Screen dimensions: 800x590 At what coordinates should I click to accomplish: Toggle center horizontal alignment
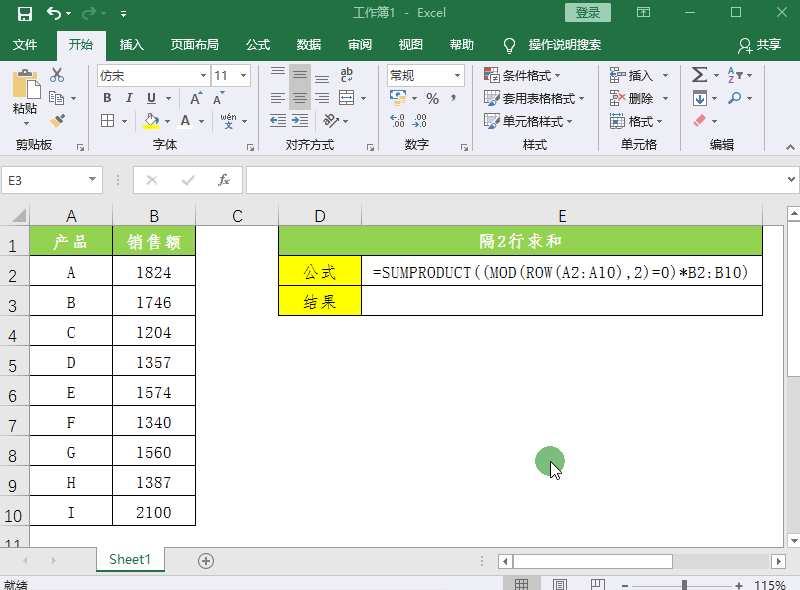pyautogui.click(x=299, y=98)
